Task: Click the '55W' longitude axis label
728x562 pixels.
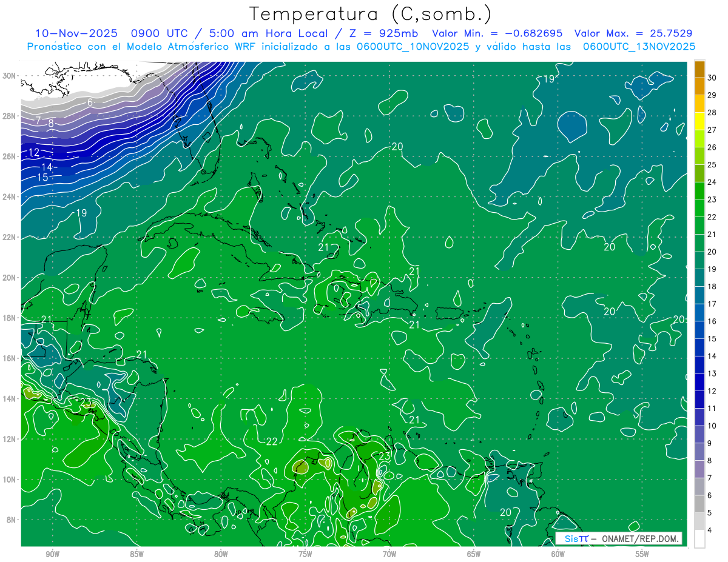Action: pos(642,555)
